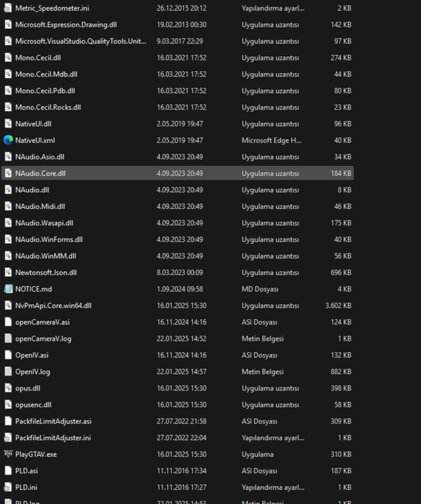Viewport: 421px width, 504px height.
Task: Click the date 1.09.2024 09:58
Action: click(180, 289)
